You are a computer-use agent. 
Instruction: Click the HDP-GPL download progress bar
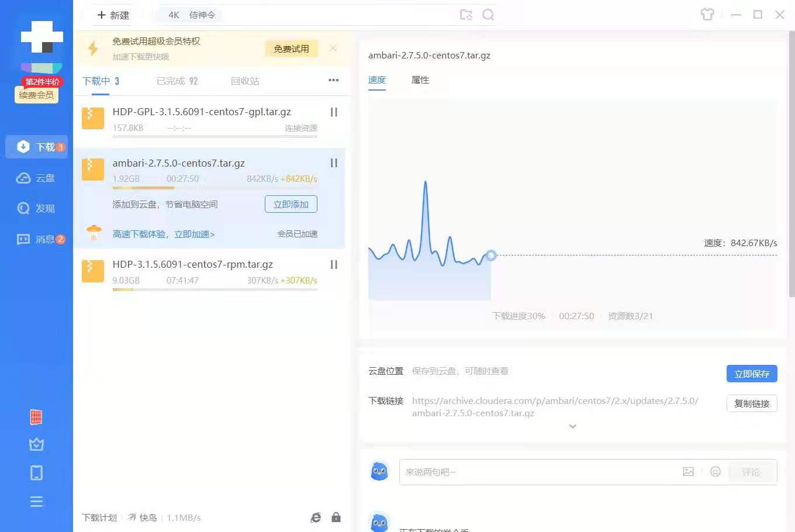click(215, 137)
